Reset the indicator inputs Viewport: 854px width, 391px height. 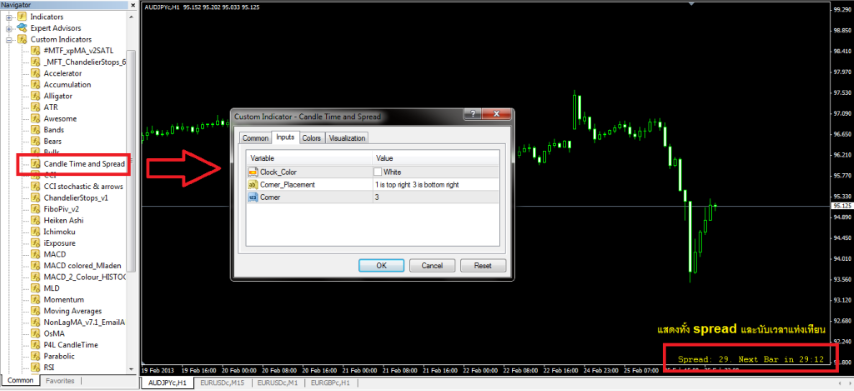[483, 266]
